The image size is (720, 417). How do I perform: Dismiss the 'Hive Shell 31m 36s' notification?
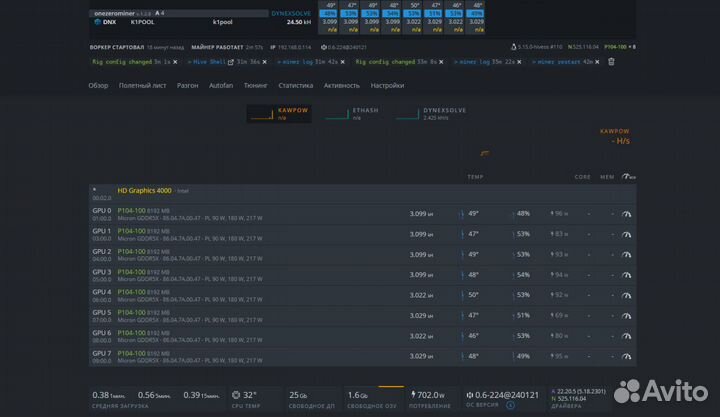[264, 62]
